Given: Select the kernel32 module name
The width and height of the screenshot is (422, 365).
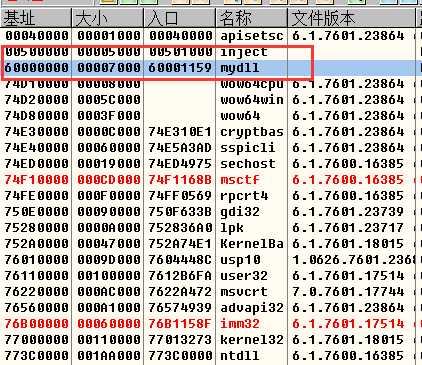Looking at the screenshot, I should 252,340.
